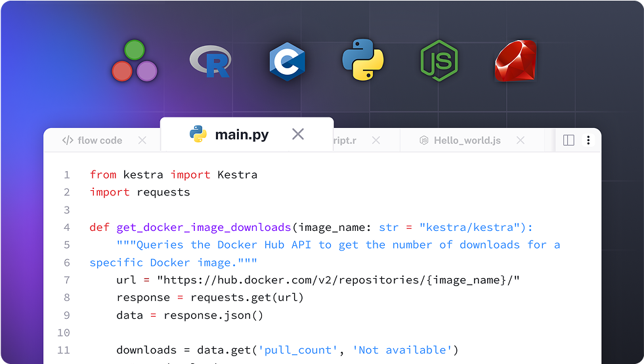Viewport: 644px width, 364px height.
Task: Close the main.py tab
Action: point(298,134)
